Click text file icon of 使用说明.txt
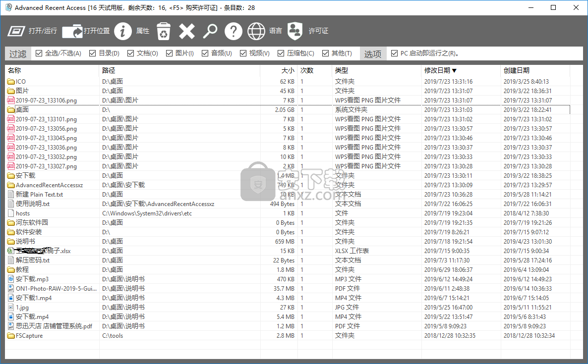The width and height of the screenshot is (588, 364). pos(11,204)
